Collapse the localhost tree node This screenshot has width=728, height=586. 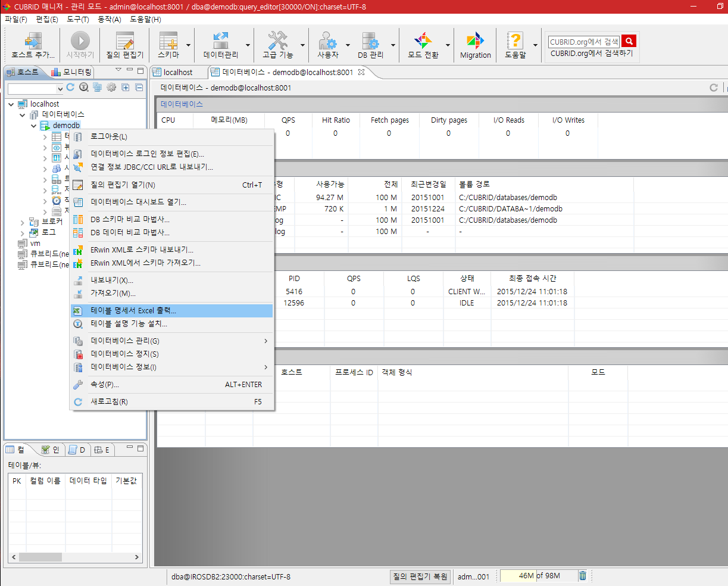click(11, 104)
